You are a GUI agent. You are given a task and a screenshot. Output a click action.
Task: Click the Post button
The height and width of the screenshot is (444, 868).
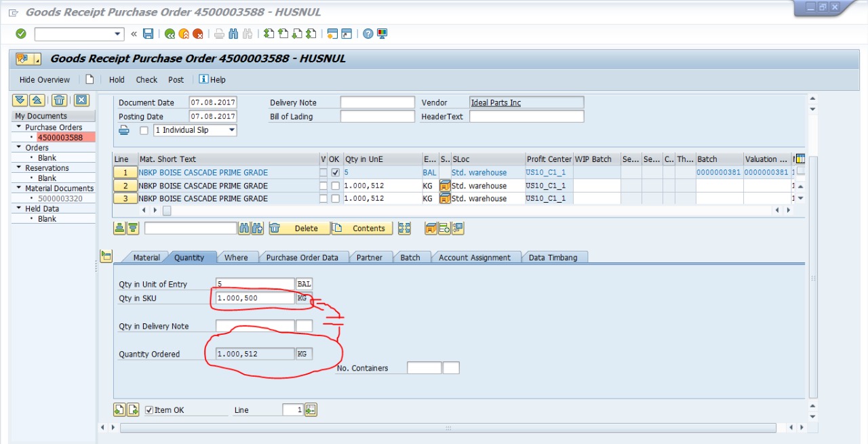(176, 80)
